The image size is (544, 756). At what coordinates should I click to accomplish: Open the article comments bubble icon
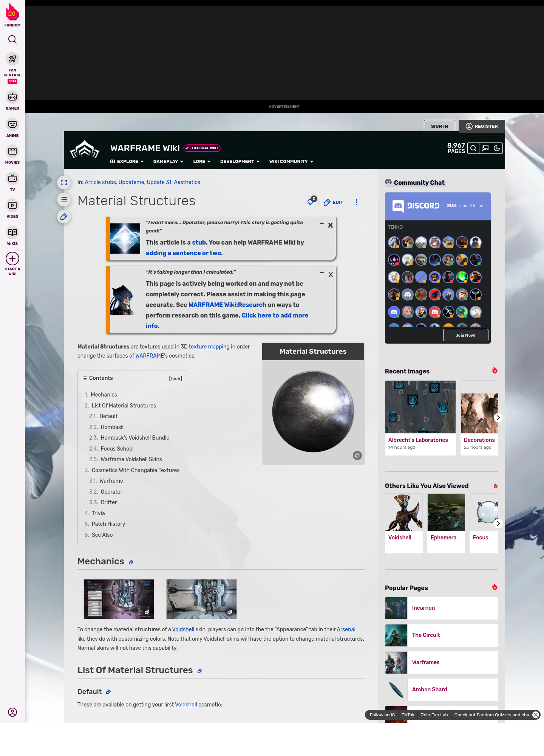311,201
